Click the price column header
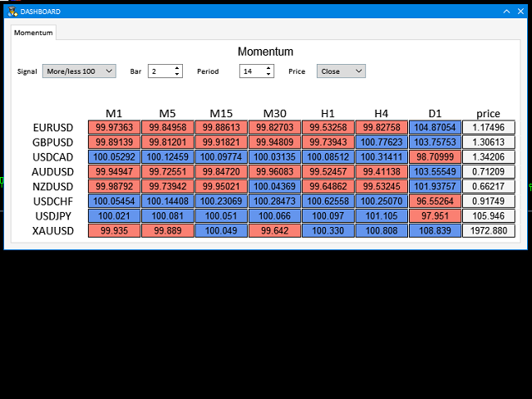This screenshot has width=532, height=399. pos(488,113)
